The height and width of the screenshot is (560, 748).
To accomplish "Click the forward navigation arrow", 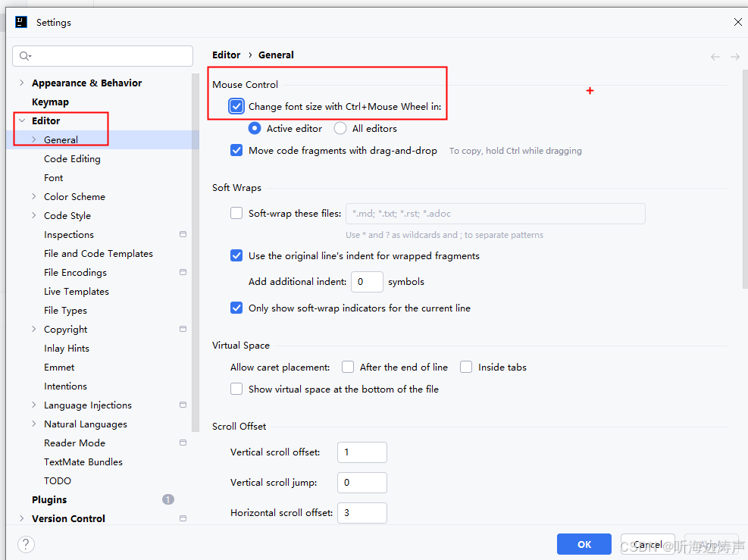I will pyautogui.click(x=734, y=57).
